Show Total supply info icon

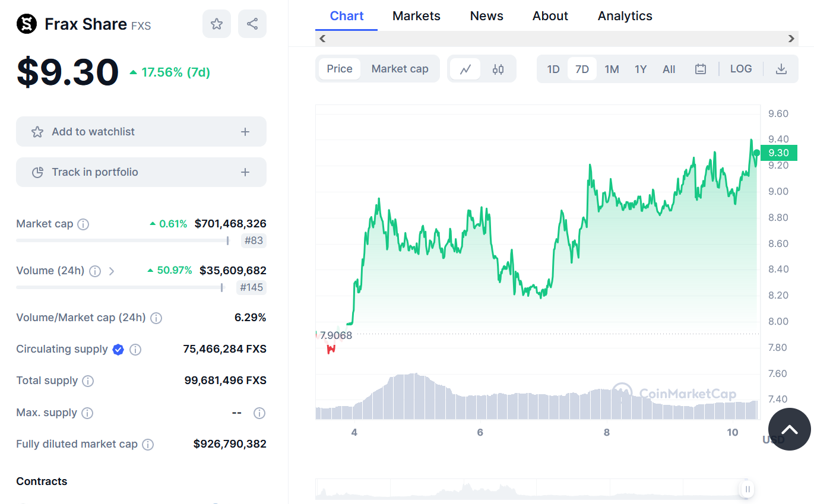tap(88, 381)
